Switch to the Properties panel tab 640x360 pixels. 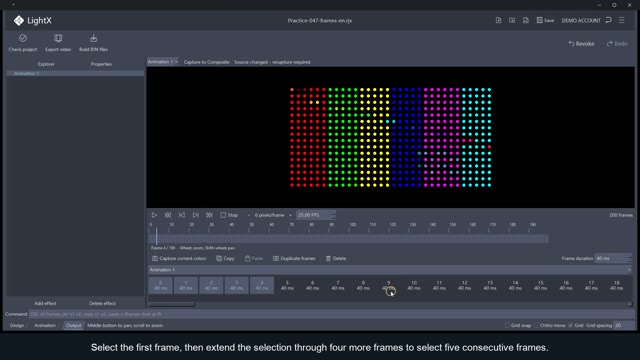(101, 64)
